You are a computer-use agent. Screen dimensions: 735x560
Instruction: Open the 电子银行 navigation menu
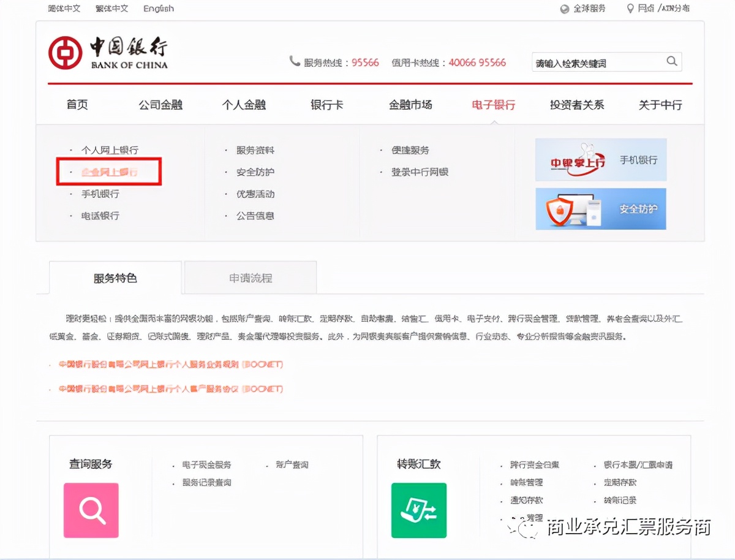point(494,104)
